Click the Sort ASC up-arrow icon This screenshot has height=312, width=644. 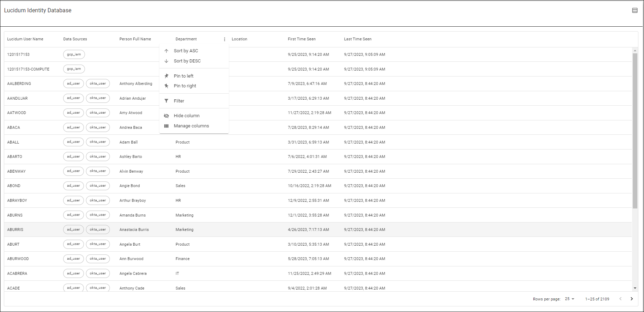166,51
